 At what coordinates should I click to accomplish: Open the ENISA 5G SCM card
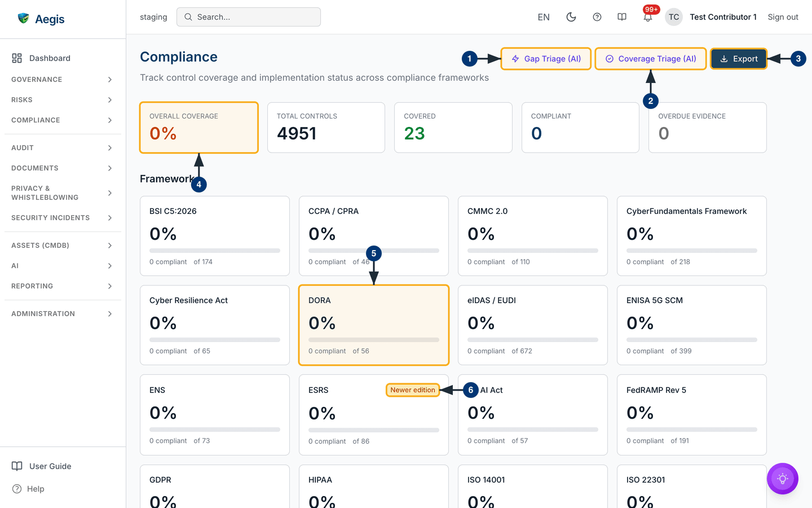(692, 325)
